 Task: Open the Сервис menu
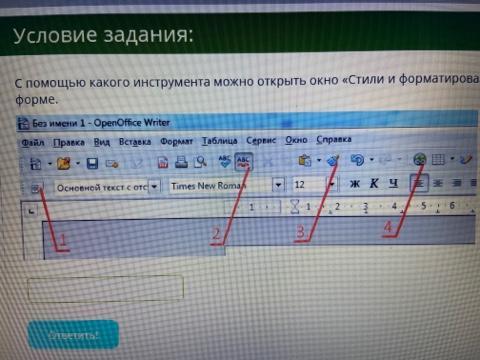(x=261, y=140)
